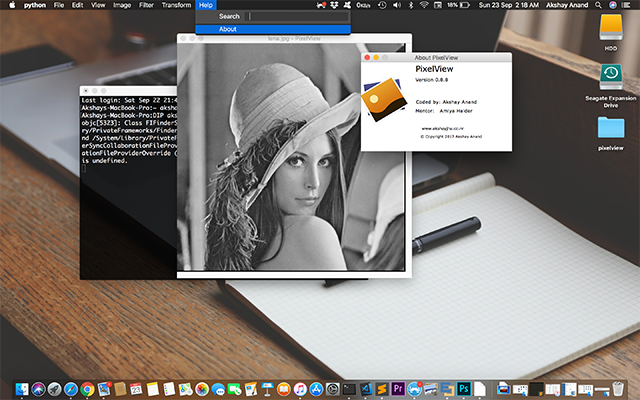Click the lena.jpg image in PixelView window

291,157
